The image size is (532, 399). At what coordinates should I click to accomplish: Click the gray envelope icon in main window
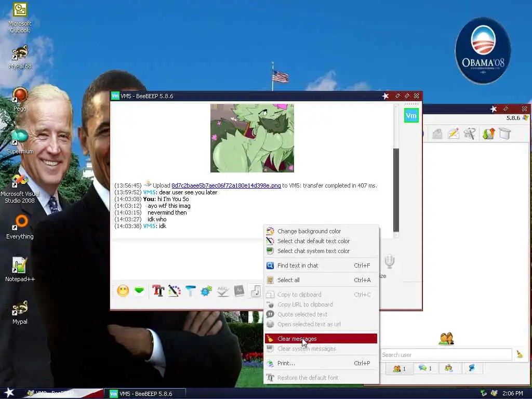(437, 134)
